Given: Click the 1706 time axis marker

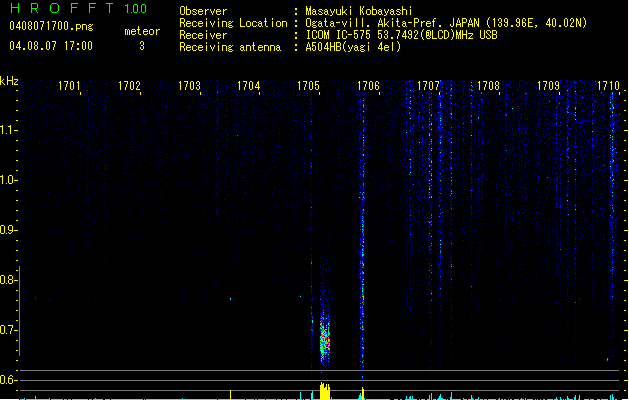Looking at the screenshot, I should (x=368, y=86).
